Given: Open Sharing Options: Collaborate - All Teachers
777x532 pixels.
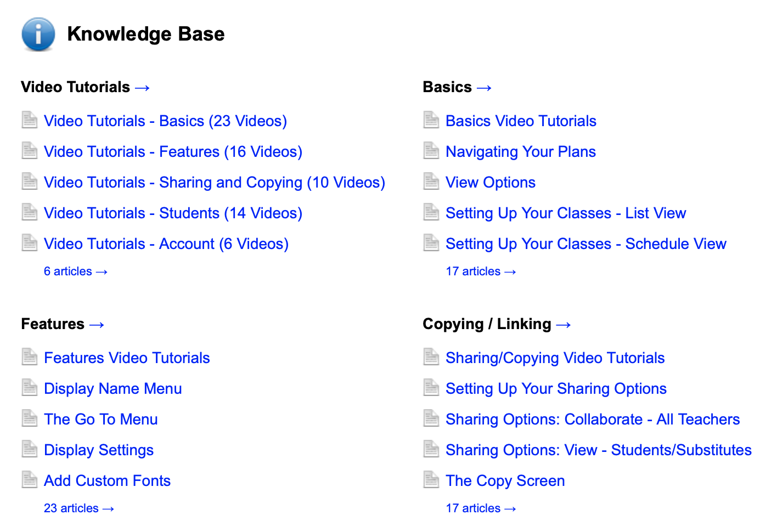Looking at the screenshot, I should point(593,419).
